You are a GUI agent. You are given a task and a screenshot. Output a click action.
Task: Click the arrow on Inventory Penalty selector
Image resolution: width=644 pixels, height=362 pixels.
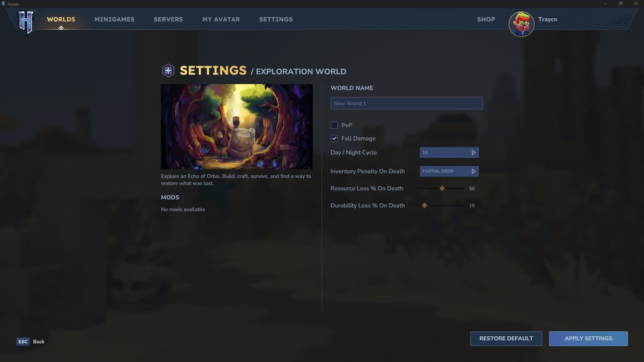click(473, 172)
